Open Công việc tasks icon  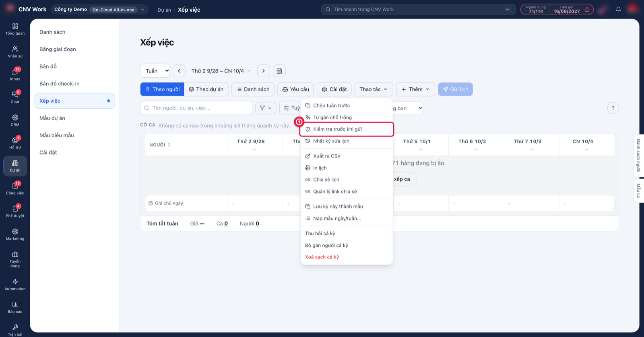click(15, 188)
